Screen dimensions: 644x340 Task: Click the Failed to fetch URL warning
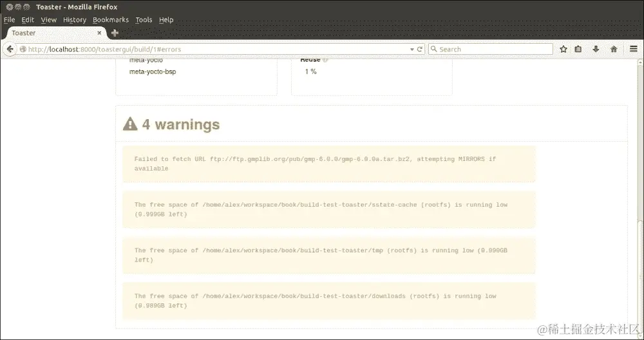(x=328, y=164)
